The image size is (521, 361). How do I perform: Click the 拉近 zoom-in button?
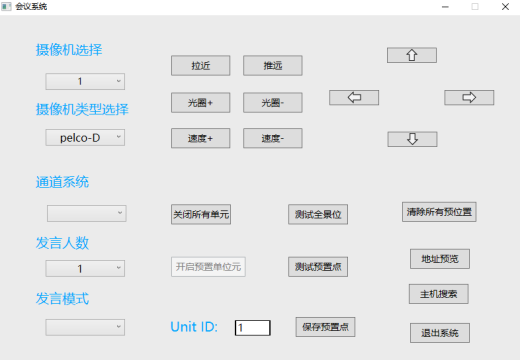(201, 65)
